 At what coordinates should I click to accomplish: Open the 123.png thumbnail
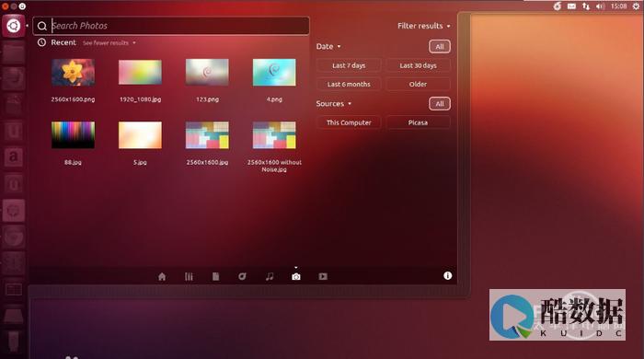coord(207,73)
